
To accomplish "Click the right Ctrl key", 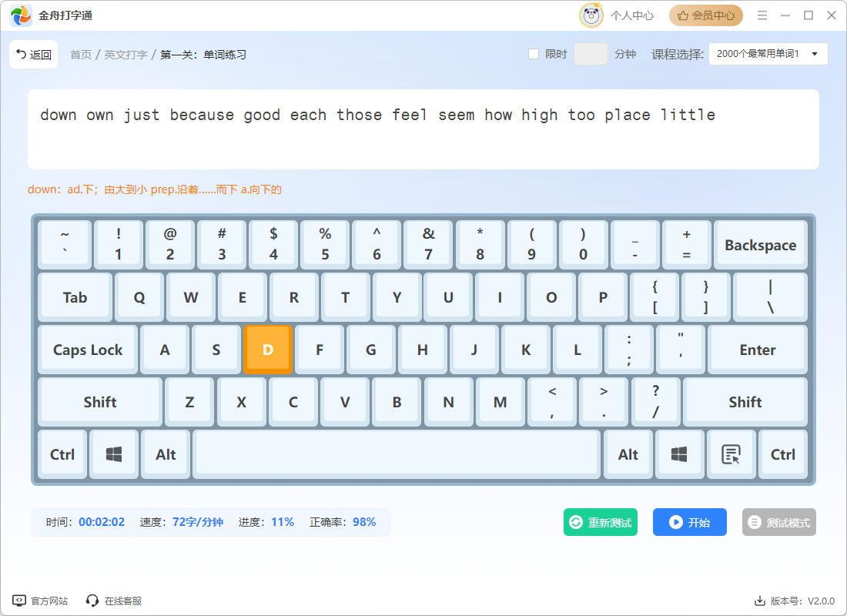I will (x=783, y=454).
